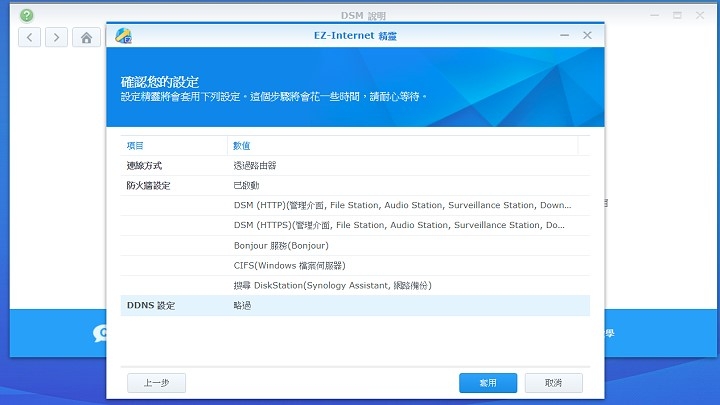
Task: Select the CIFS Windows file server row
Action: coord(355,265)
